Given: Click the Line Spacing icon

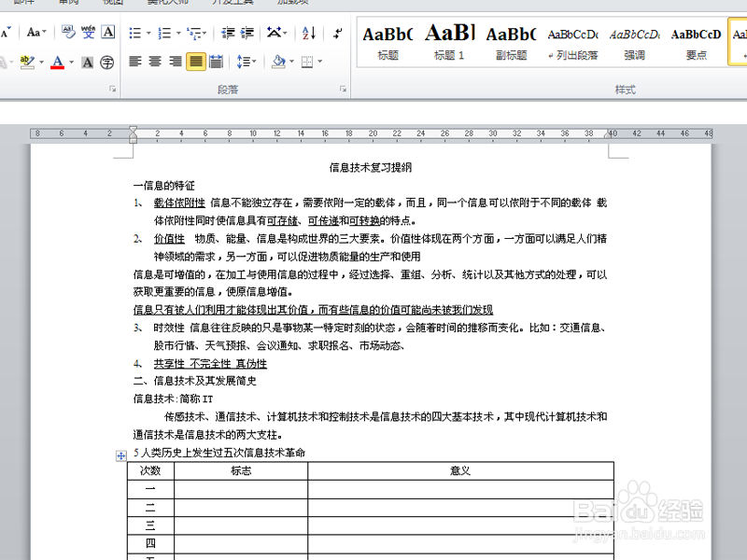Looking at the screenshot, I should [x=244, y=62].
